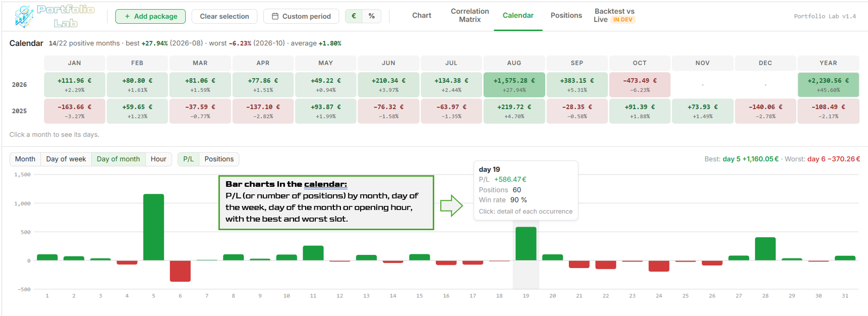Screen dimensions: 868x316
Task: Open the Custom period picker
Action: [x=301, y=16]
